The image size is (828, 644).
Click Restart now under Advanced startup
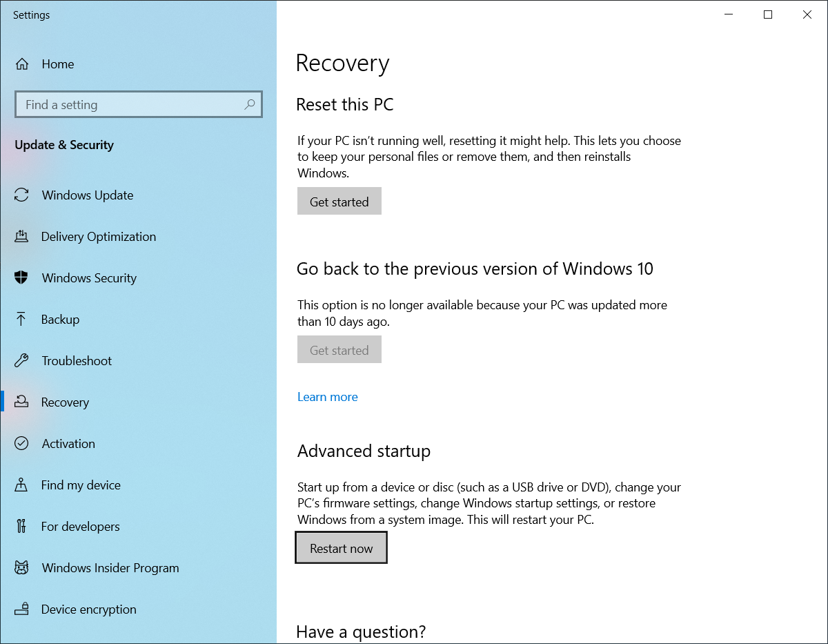click(x=341, y=548)
